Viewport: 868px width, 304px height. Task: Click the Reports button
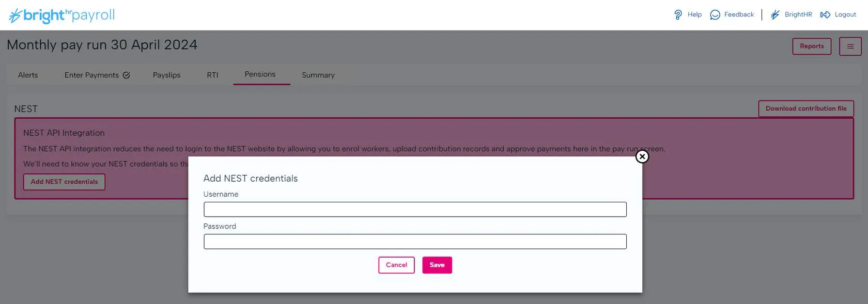812,46
